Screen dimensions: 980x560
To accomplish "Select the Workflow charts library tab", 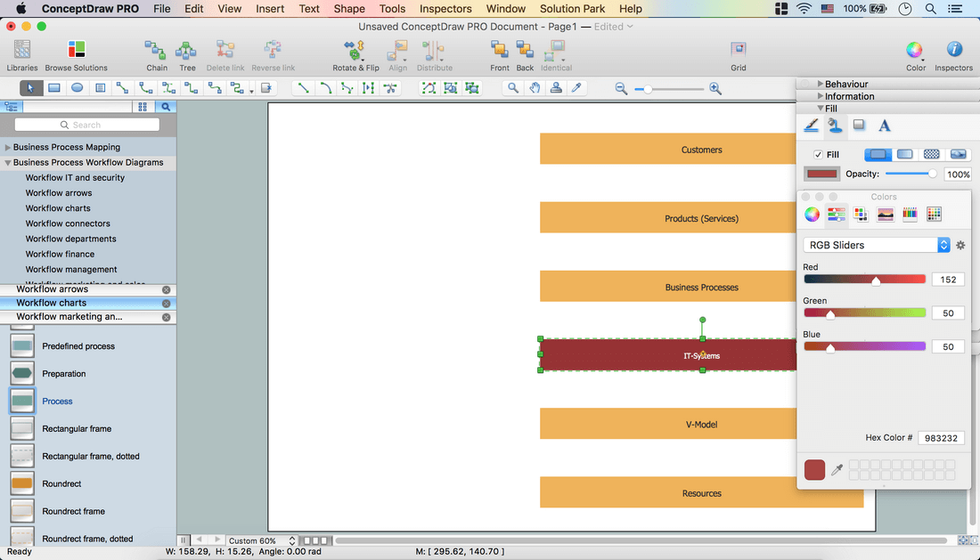I will [87, 303].
